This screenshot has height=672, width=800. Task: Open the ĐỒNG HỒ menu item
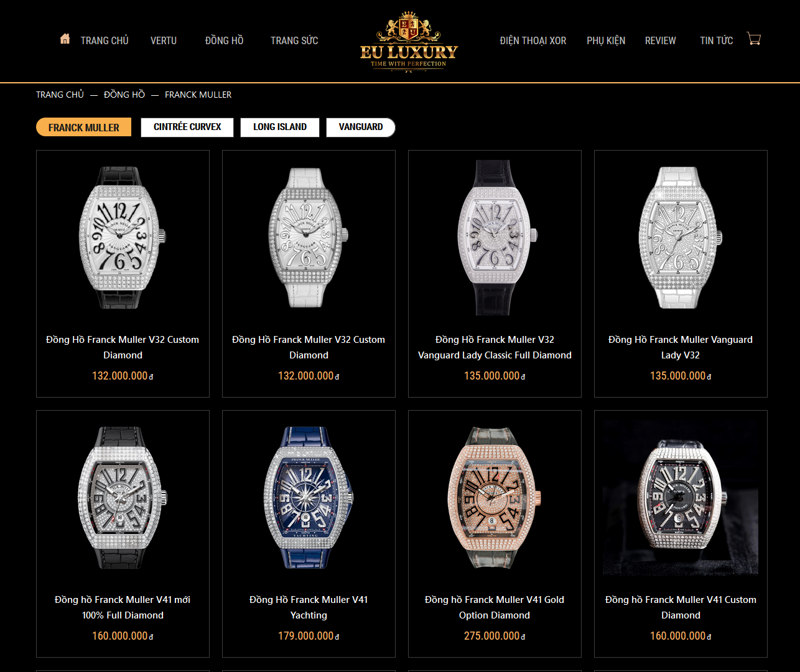225,40
